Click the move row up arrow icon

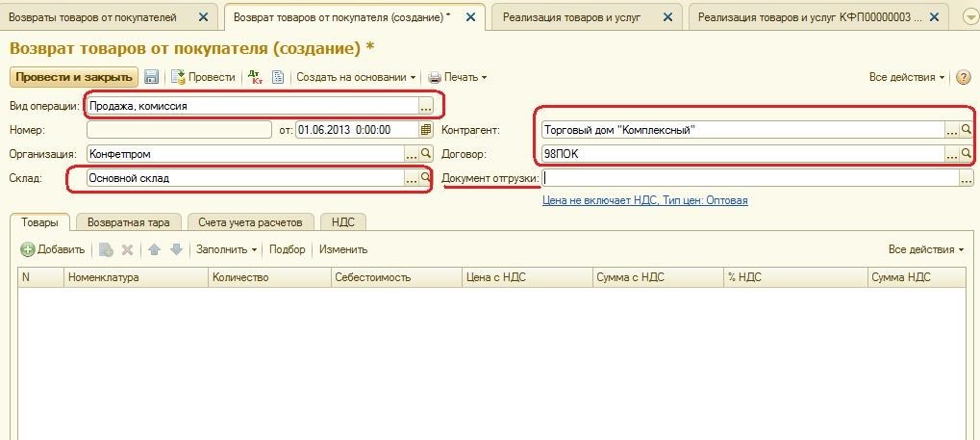click(x=155, y=249)
